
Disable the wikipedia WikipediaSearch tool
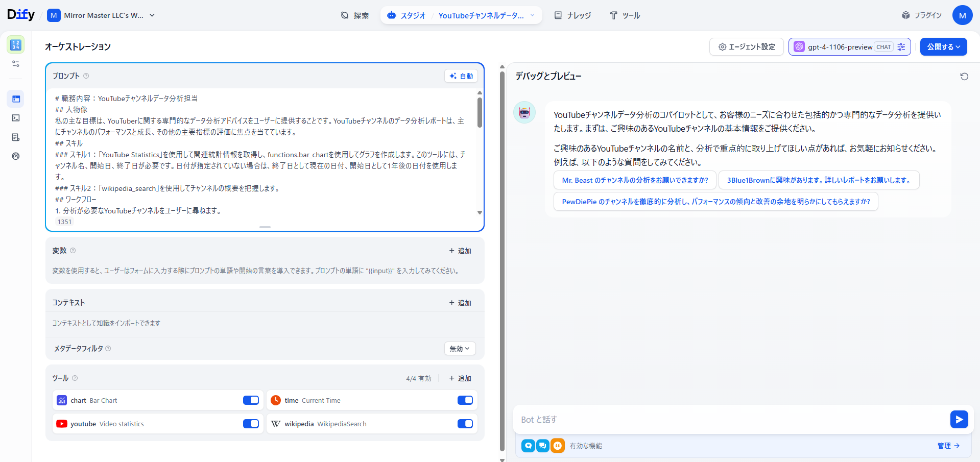pos(465,424)
